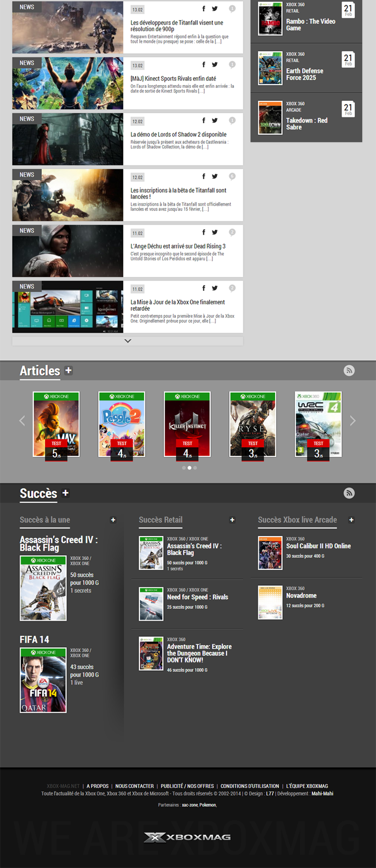The image size is (376, 868).
Task: Open L'ÉQUIPE XBOXMAG footer link
Action: pos(307,786)
